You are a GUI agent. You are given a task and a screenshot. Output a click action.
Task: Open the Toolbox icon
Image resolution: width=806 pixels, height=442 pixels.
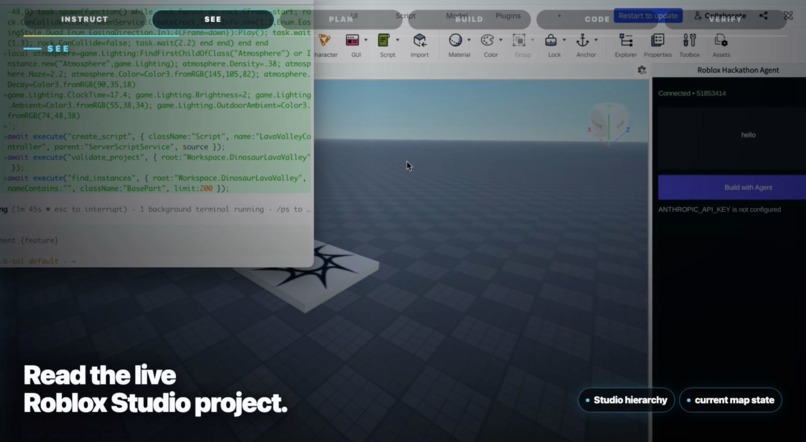(689, 40)
